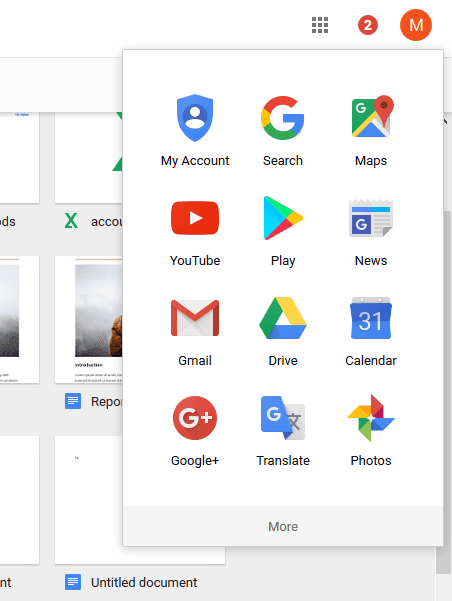Click the News label text

point(371,260)
